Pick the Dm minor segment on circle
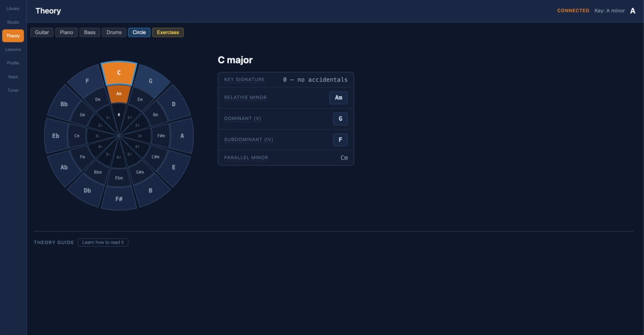 click(98, 99)
